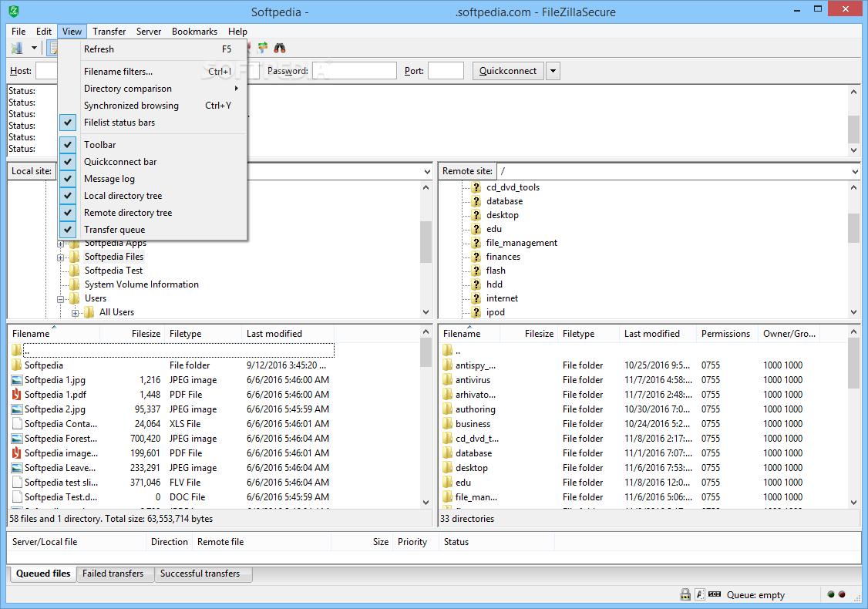Click the green activity LED indicator
Viewport: 868px width, 609px height.
point(831,594)
